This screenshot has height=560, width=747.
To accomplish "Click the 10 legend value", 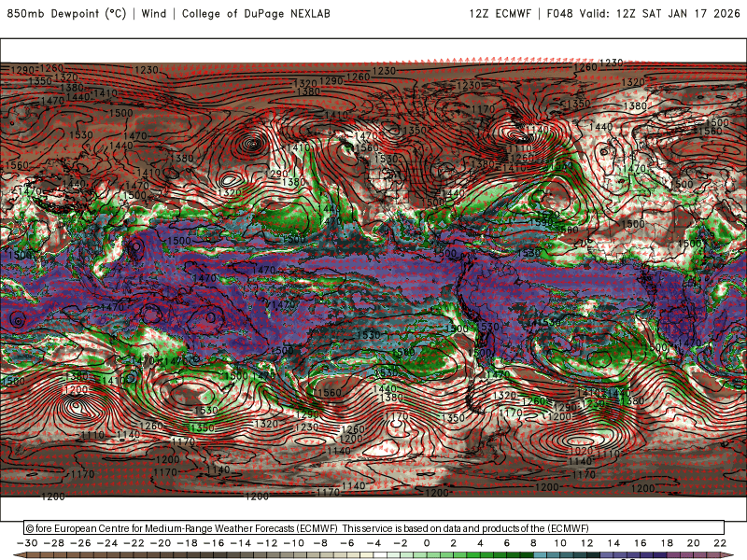I will click(559, 543).
